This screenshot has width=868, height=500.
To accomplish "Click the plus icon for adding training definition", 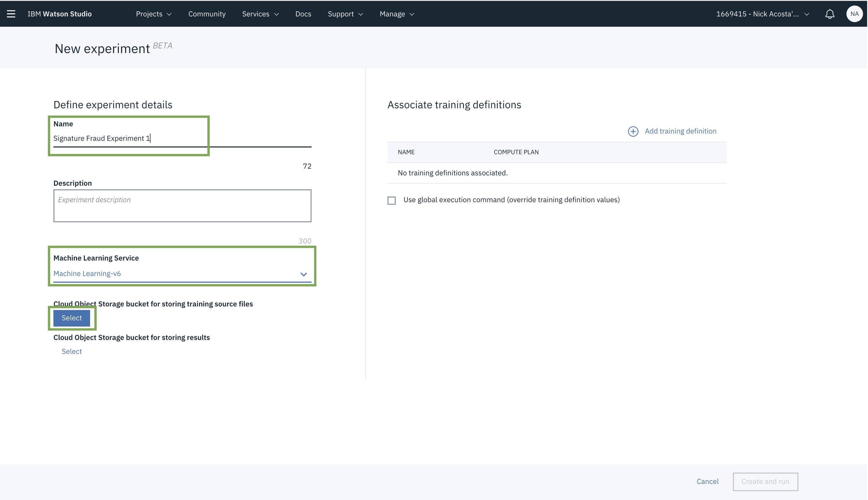I will click(x=633, y=131).
